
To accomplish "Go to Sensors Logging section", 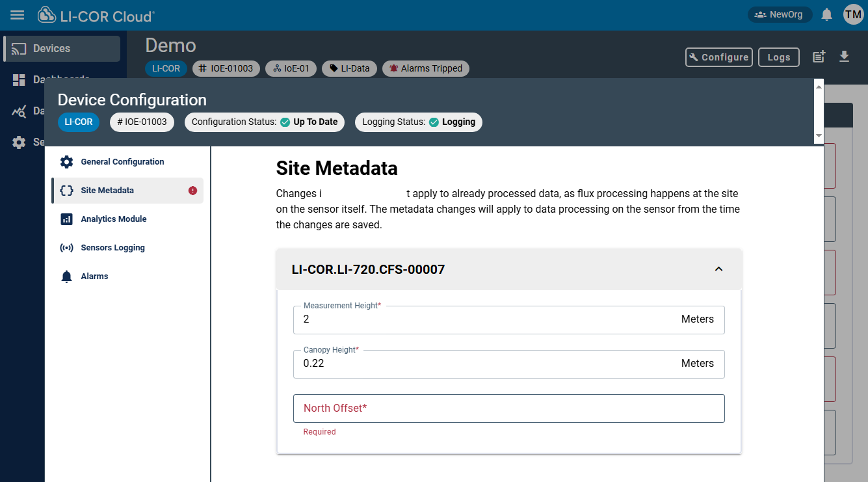I will [112, 248].
